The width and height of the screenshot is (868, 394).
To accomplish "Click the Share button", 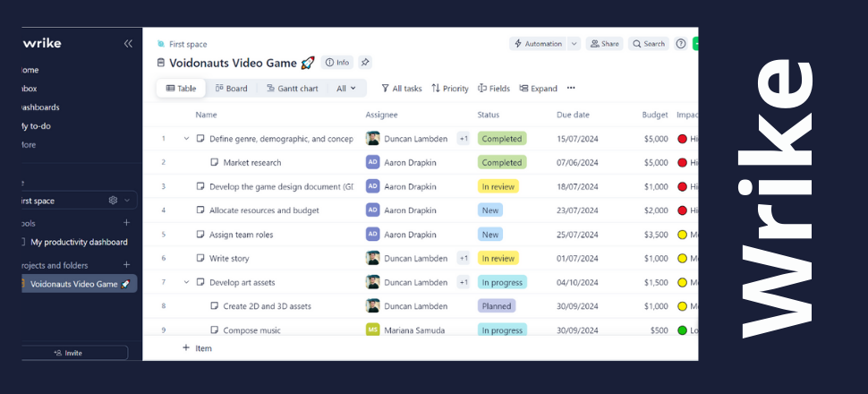I will tap(605, 44).
